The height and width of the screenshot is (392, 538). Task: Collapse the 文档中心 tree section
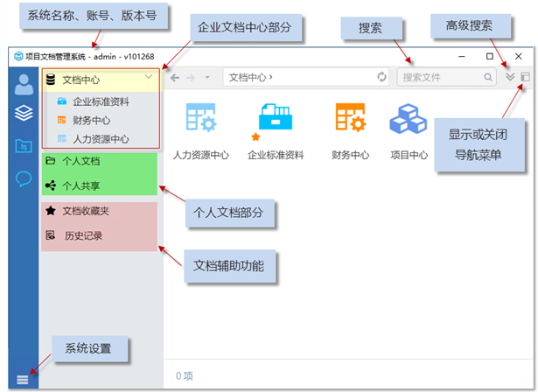(149, 79)
